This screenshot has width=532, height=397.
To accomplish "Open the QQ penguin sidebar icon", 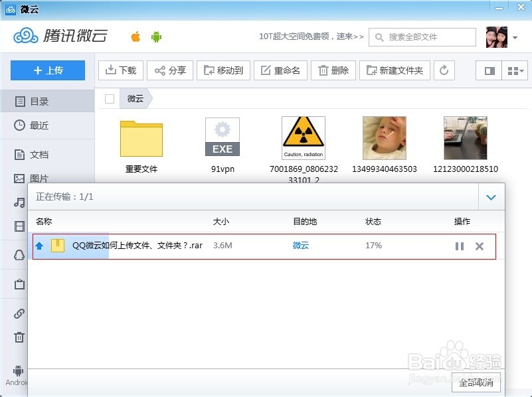I will (x=19, y=255).
